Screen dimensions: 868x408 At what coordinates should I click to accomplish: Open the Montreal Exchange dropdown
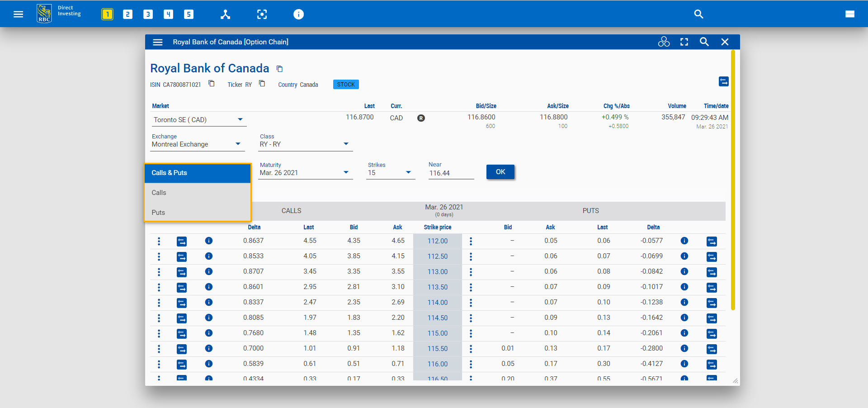point(197,144)
